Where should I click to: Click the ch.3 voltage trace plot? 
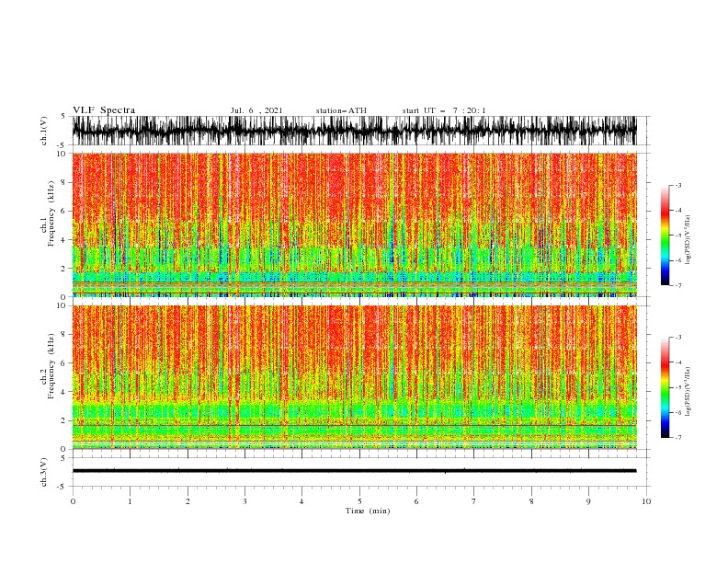coord(354,472)
